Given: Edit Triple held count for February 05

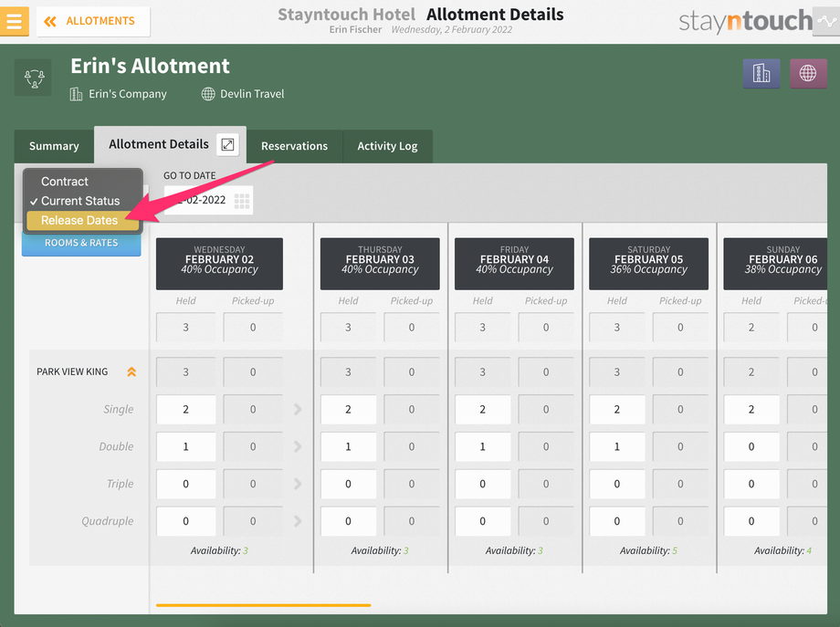Looking at the screenshot, I should (x=617, y=484).
